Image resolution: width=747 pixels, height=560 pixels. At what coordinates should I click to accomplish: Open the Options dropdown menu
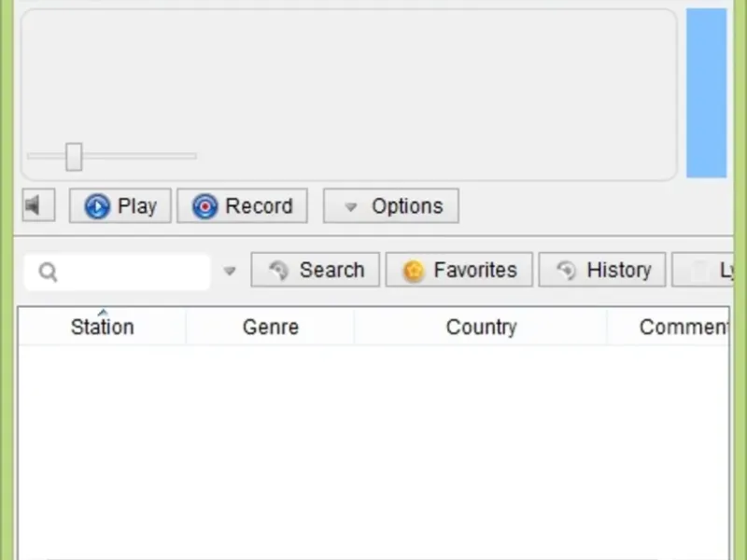point(390,206)
